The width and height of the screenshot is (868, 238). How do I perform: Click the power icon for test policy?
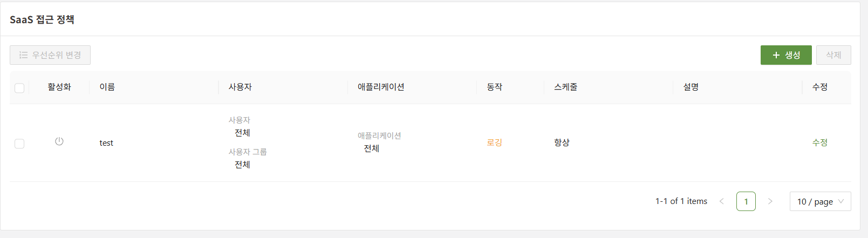coord(59,141)
